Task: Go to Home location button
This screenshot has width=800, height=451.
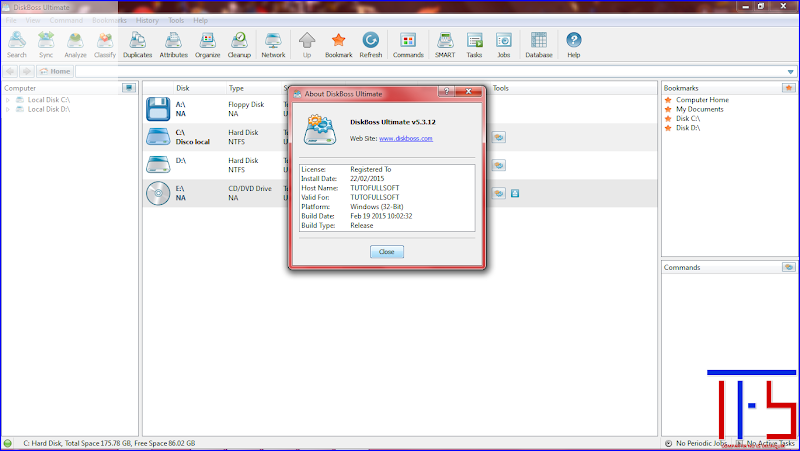Action: click(55, 71)
